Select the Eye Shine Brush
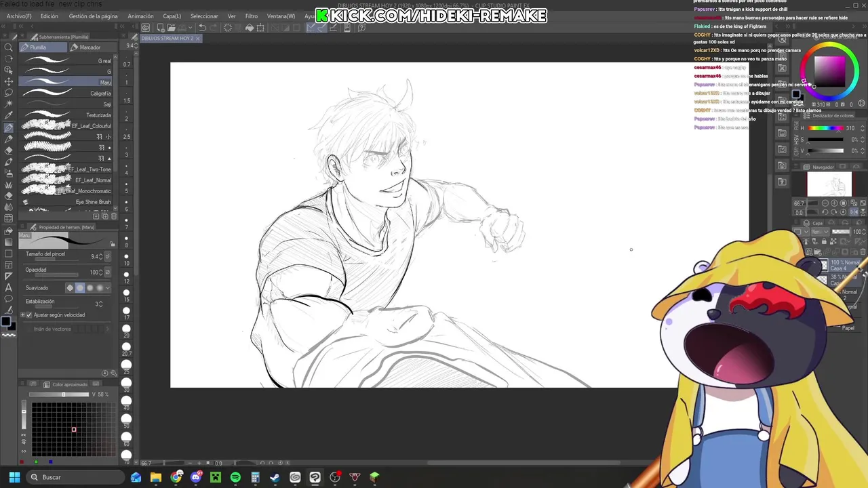 point(66,202)
